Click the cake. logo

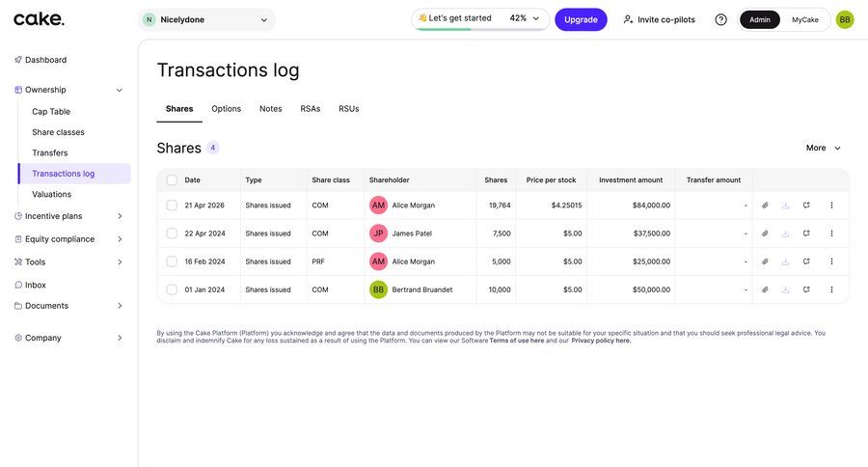point(39,19)
